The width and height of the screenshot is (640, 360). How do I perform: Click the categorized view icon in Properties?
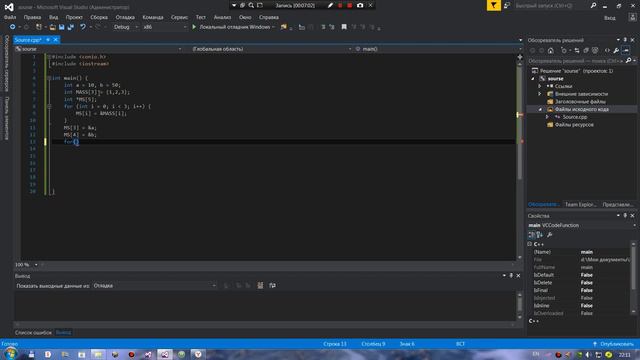(x=531, y=235)
